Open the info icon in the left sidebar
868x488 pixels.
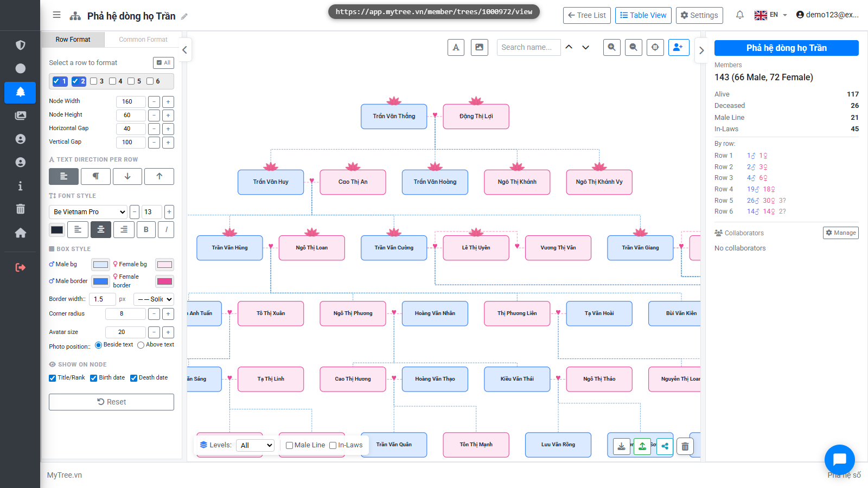[x=20, y=186]
